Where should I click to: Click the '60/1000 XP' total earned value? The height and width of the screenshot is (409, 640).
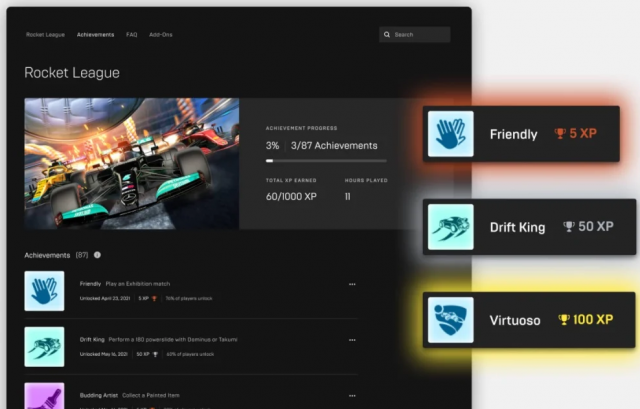click(291, 197)
